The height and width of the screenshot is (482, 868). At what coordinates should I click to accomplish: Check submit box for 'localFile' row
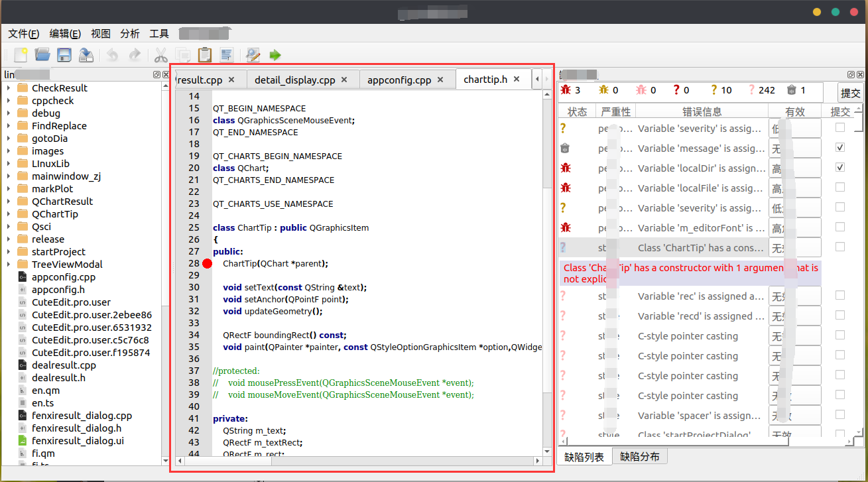pyautogui.click(x=840, y=187)
